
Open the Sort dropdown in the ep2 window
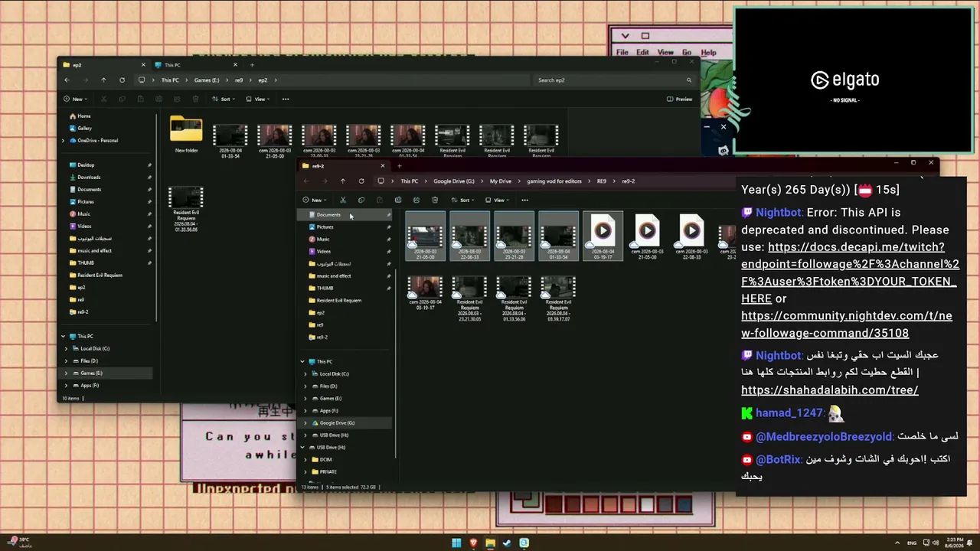pos(224,99)
